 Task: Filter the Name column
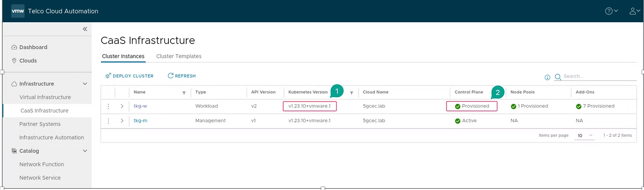(184, 92)
